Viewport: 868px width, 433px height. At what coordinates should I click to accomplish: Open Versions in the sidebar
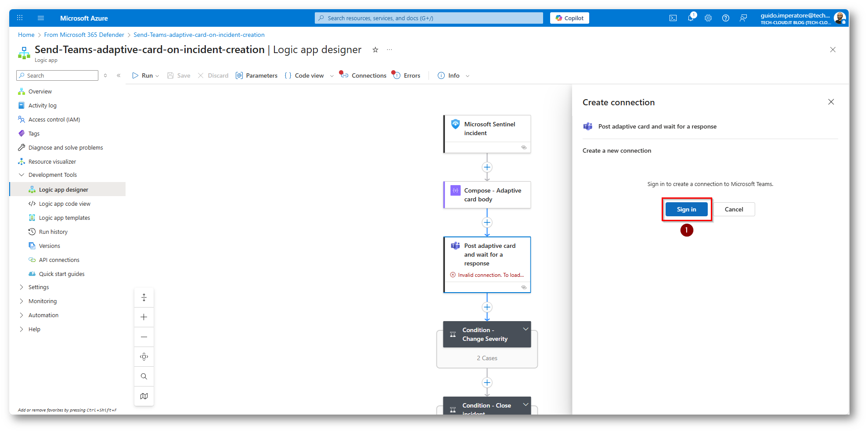(x=49, y=246)
